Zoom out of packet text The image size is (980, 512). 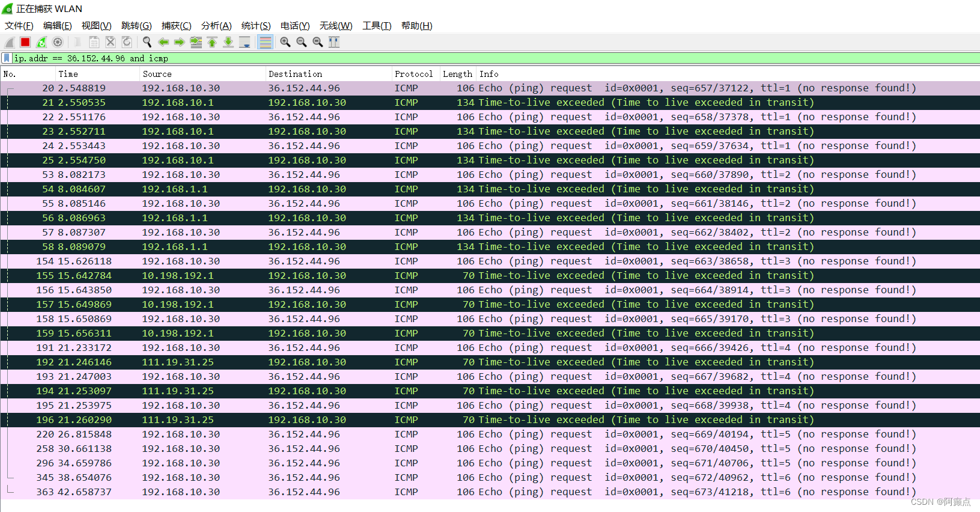click(301, 42)
